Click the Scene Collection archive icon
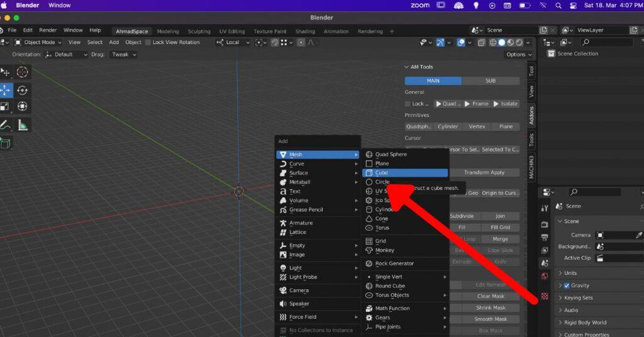Screen dimensions: 644x337 tap(551, 53)
